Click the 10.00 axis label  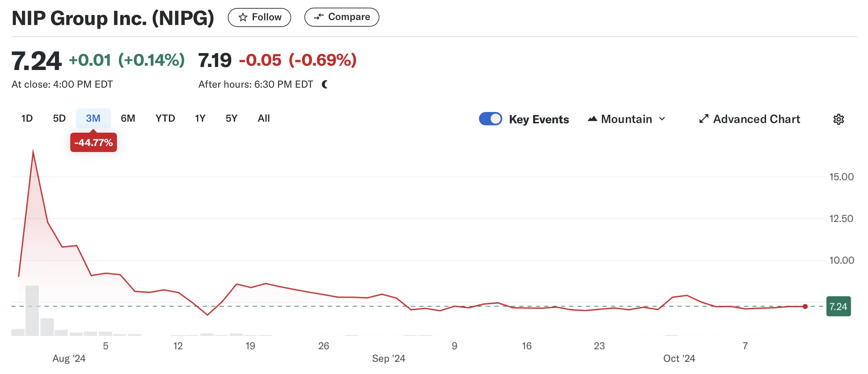841,260
